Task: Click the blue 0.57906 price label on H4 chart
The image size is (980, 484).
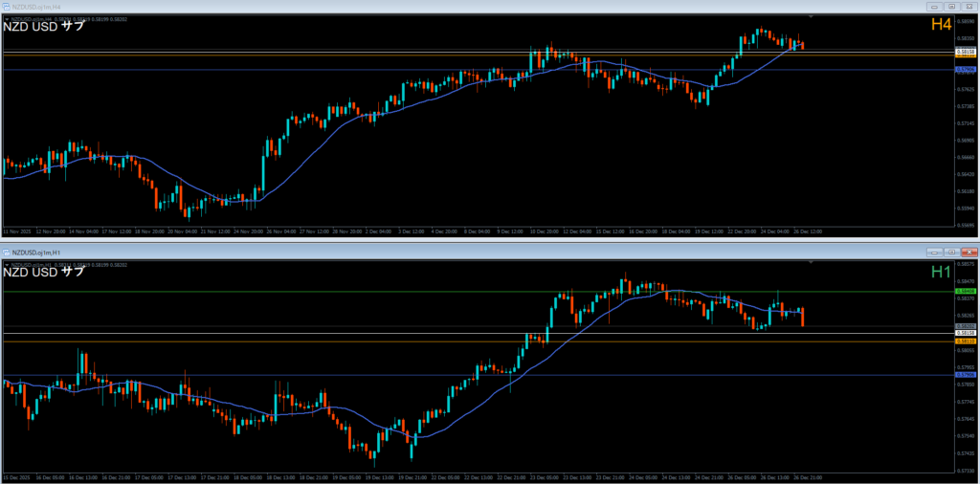Action: click(x=966, y=69)
